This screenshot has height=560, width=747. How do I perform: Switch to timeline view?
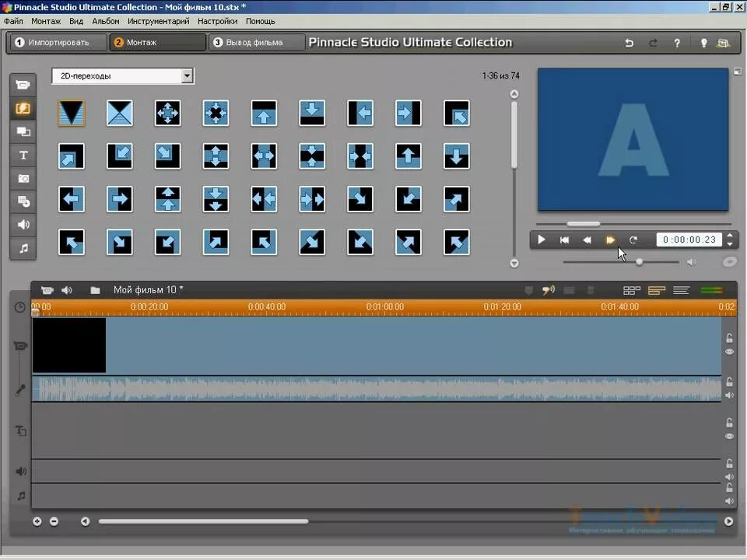(x=657, y=290)
